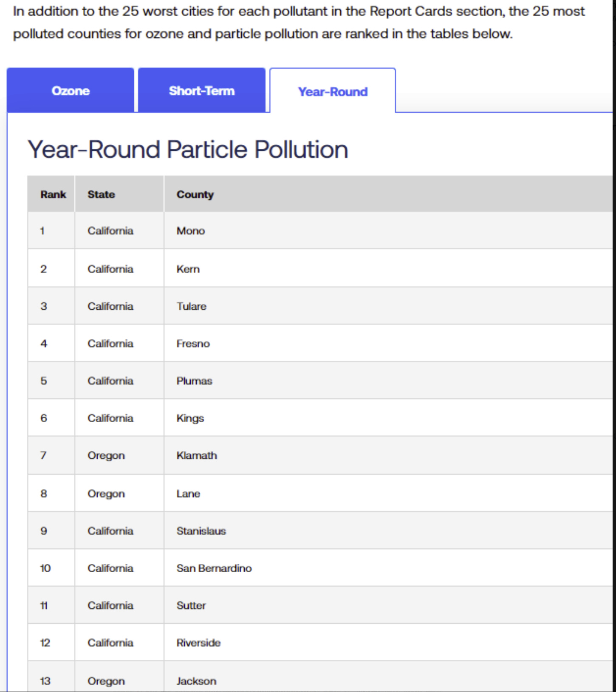Click rank 5 in the Plumas row
This screenshot has height=692, width=616.
click(43, 381)
